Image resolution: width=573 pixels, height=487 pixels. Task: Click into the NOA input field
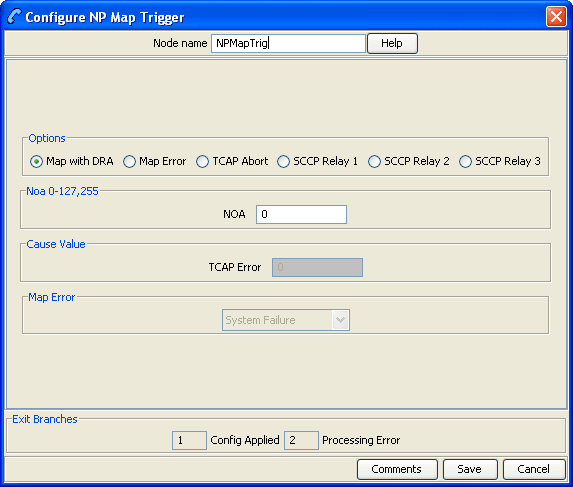click(x=301, y=214)
